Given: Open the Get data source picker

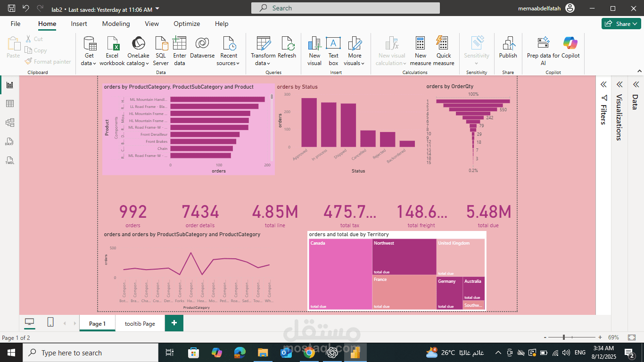Looking at the screenshot, I should coord(89,51).
